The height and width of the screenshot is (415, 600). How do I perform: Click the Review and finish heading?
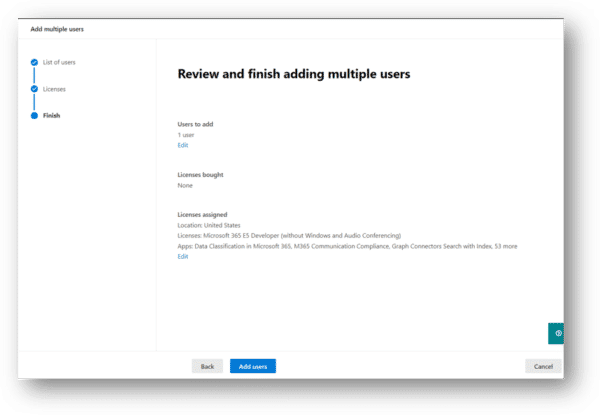(293, 74)
